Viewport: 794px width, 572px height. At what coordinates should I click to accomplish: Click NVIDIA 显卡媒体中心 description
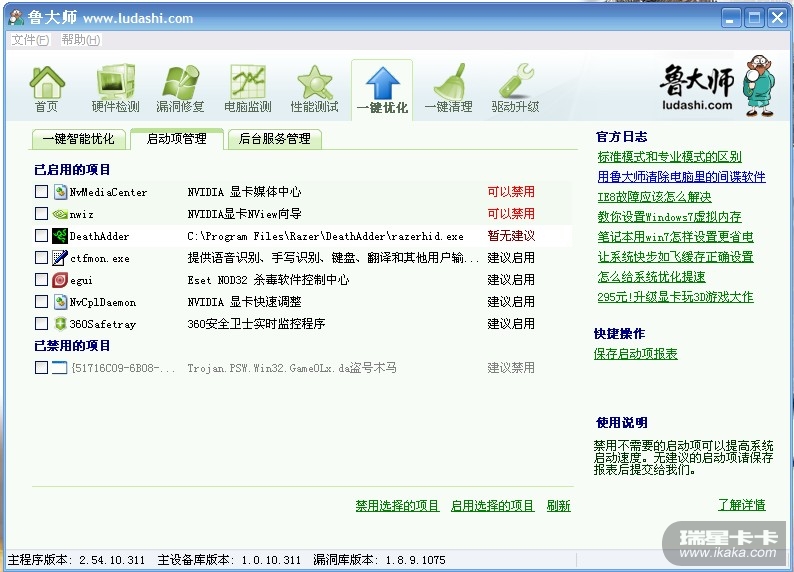(x=244, y=192)
